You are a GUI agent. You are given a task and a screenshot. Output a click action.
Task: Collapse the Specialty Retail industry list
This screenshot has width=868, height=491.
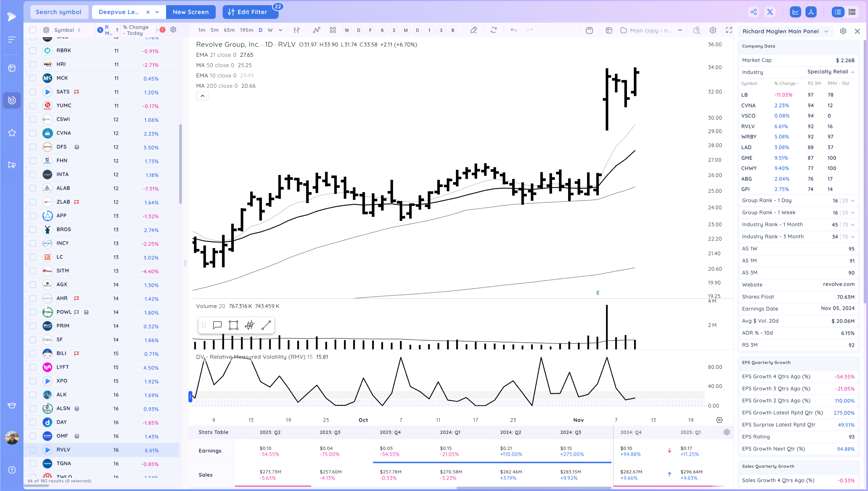852,72
